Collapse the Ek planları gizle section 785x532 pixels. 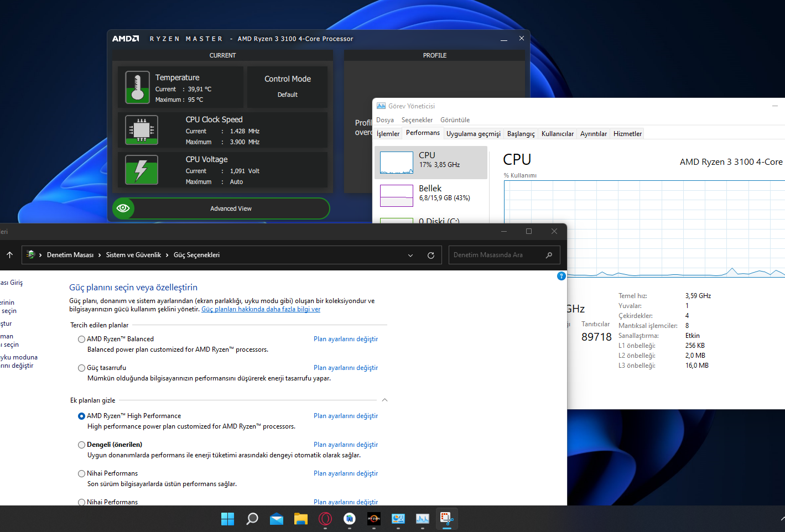[x=384, y=400]
